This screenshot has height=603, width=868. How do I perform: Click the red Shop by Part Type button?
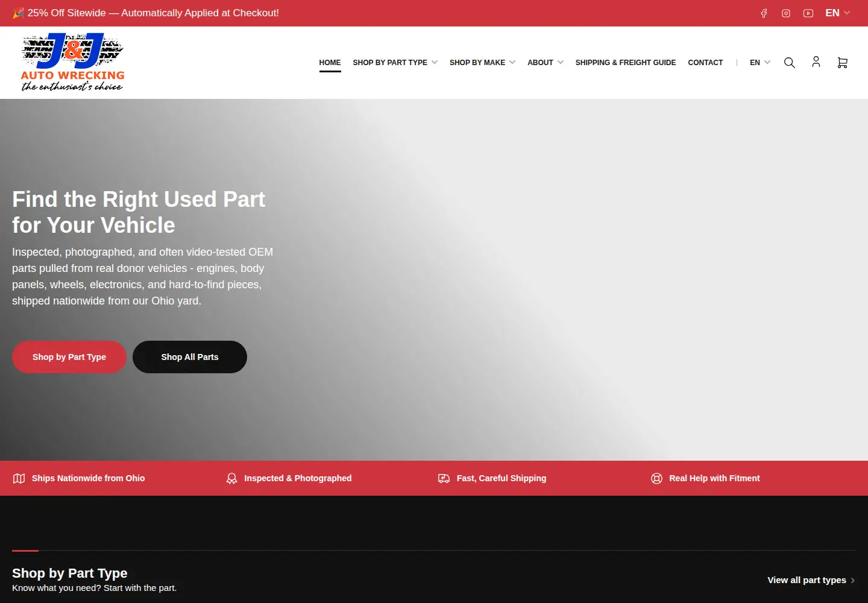[x=69, y=357]
